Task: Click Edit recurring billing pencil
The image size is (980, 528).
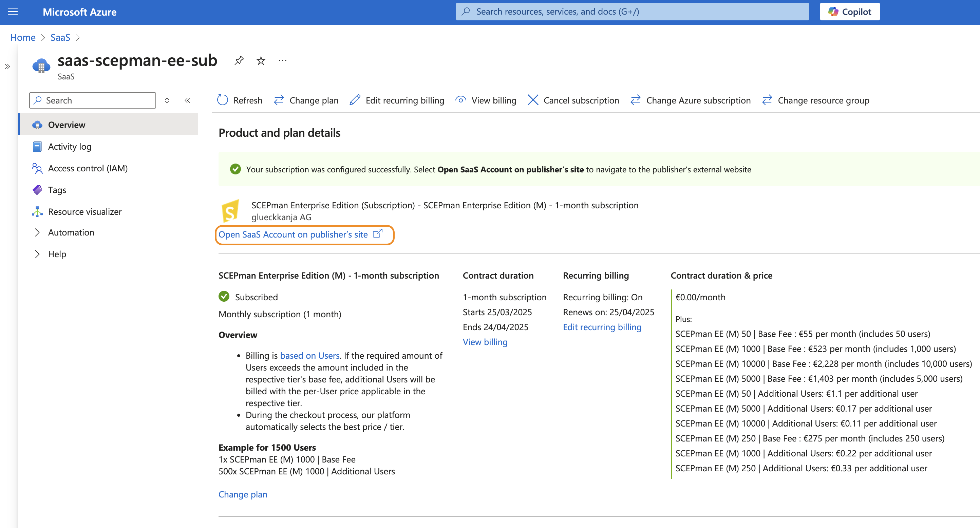Action: [x=355, y=100]
